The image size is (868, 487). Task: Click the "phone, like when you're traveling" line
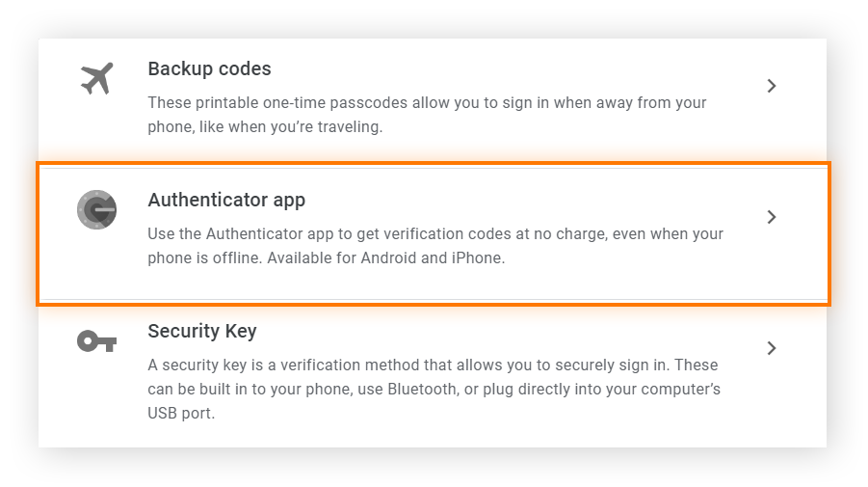pos(265,127)
